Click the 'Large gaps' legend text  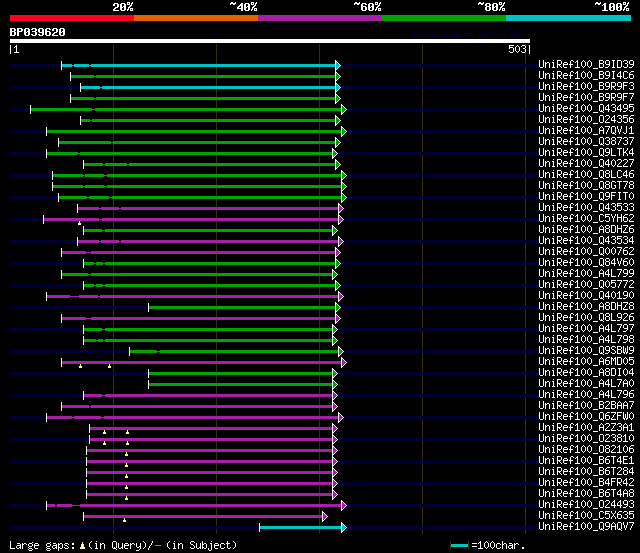pos(42,546)
